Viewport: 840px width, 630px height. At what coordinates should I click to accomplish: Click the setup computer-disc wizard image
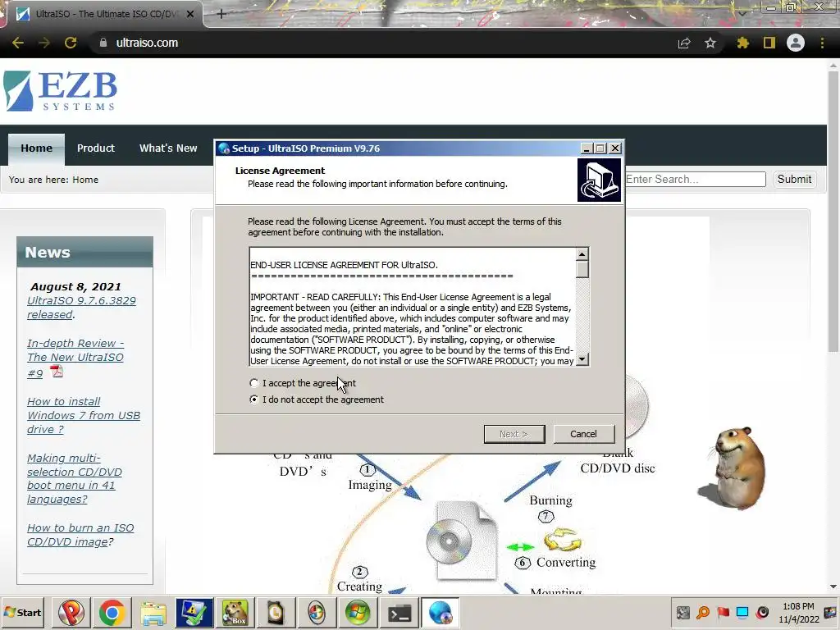click(599, 180)
